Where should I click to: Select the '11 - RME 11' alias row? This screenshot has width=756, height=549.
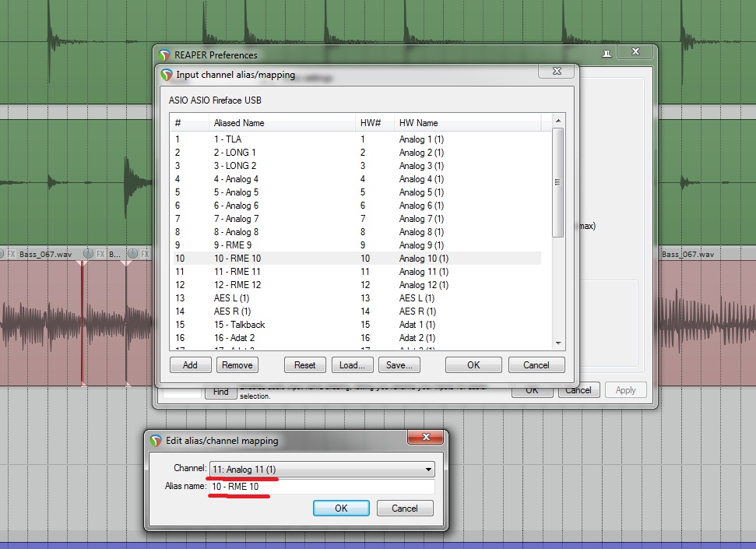[x=237, y=272]
